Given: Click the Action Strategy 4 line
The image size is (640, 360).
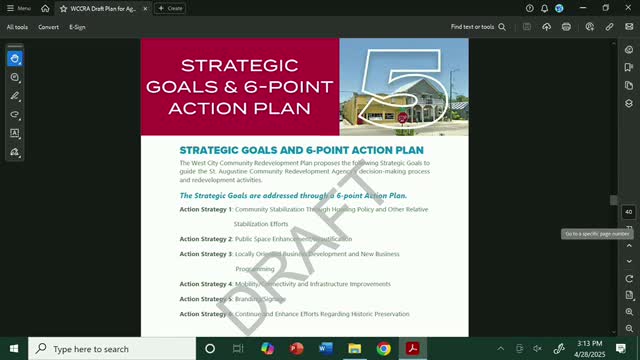Looking at the screenshot, I should [x=285, y=284].
